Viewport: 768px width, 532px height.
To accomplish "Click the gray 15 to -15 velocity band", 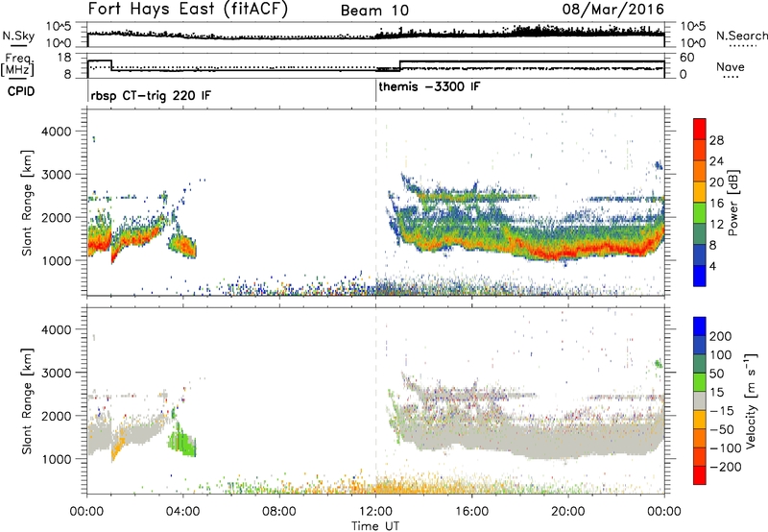I will [x=700, y=401].
